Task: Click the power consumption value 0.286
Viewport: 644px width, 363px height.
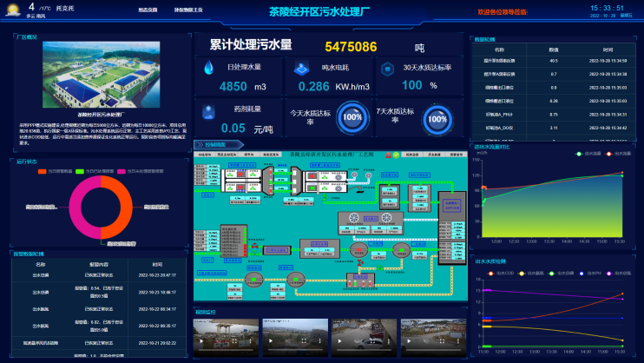Action: (314, 86)
